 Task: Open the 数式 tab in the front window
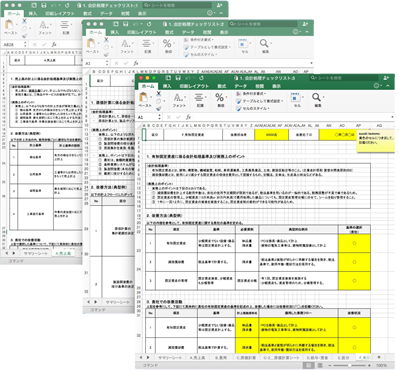tap(222, 86)
